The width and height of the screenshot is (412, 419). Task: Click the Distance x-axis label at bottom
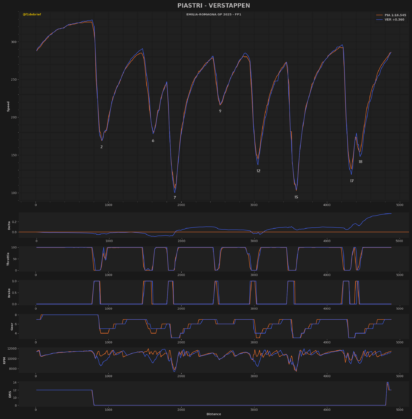pyautogui.click(x=214, y=414)
